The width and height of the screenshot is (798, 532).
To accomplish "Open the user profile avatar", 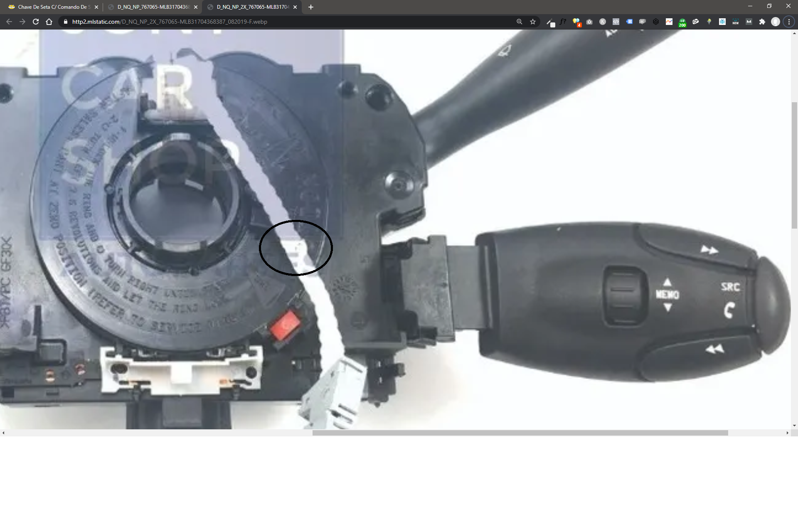I will tap(776, 22).
